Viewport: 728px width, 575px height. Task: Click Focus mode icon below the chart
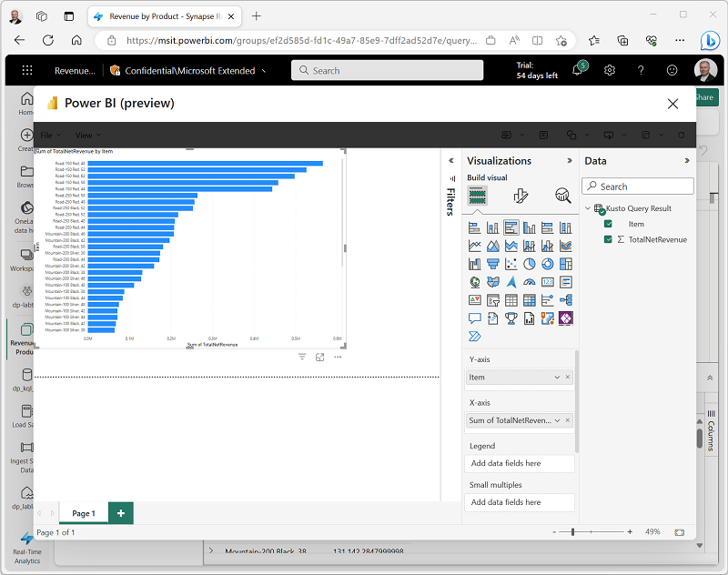coord(320,358)
